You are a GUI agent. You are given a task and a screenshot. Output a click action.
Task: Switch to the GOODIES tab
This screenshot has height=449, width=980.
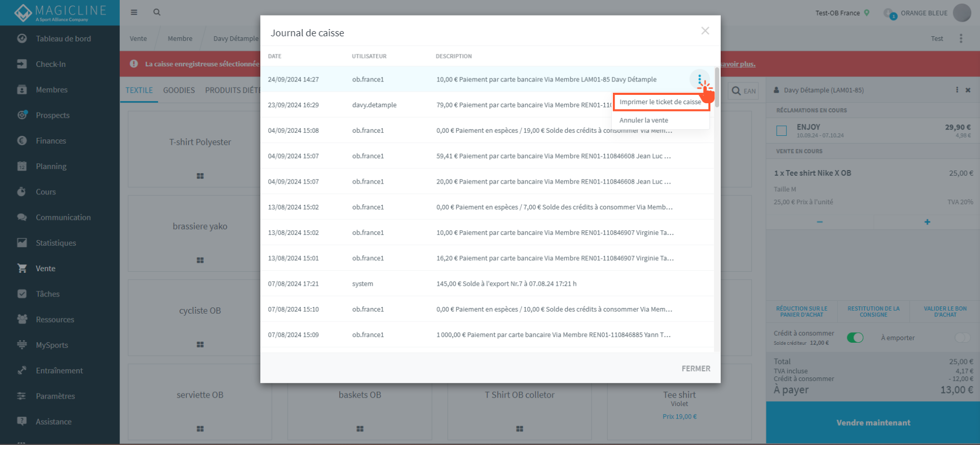pyautogui.click(x=179, y=90)
